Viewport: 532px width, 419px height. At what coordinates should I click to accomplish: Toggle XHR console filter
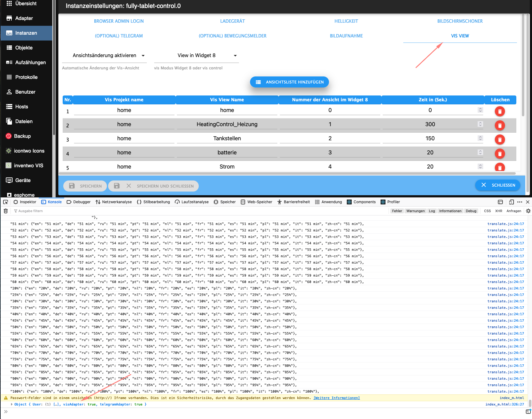click(499, 211)
